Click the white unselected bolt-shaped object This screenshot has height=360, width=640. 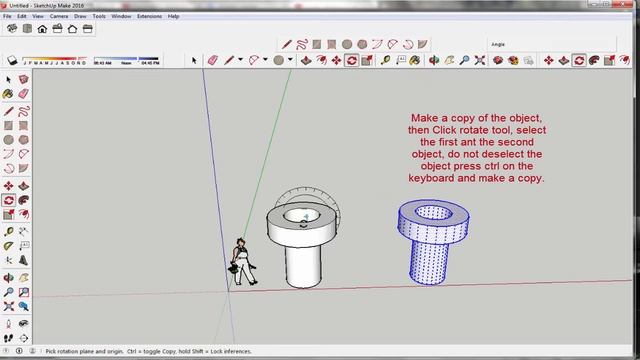point(303,245)
